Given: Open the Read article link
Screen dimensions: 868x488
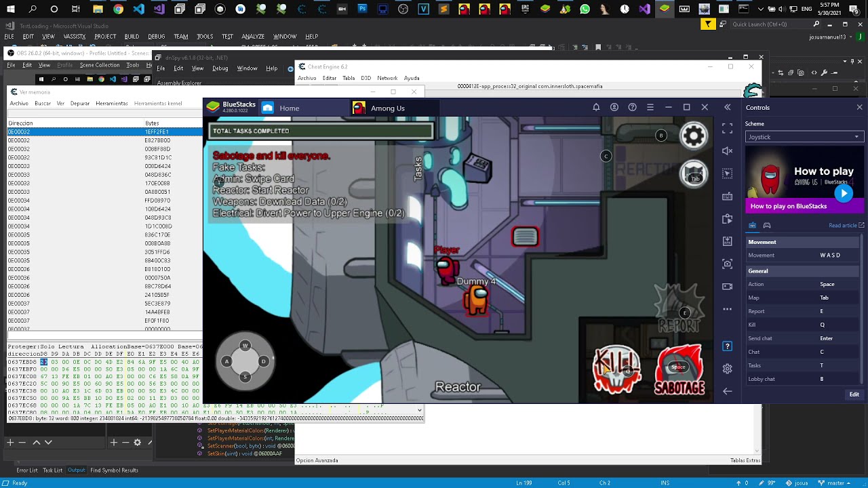Looking at the screenshot, I should (x=846, y=225).
